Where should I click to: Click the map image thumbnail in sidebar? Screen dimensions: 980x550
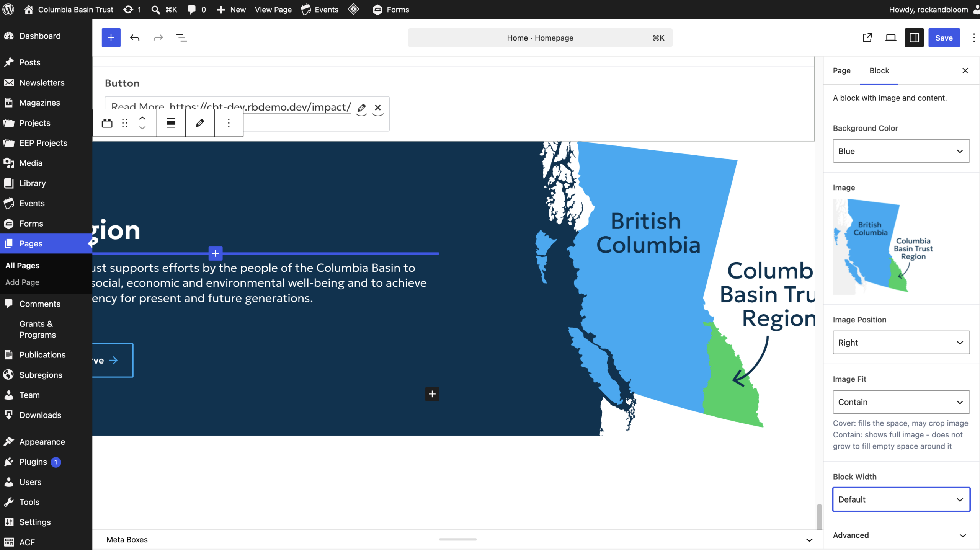[x=884, y=246]
